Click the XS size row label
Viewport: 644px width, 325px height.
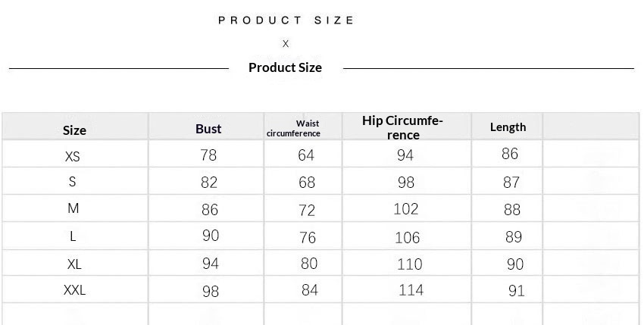[73, 157]
